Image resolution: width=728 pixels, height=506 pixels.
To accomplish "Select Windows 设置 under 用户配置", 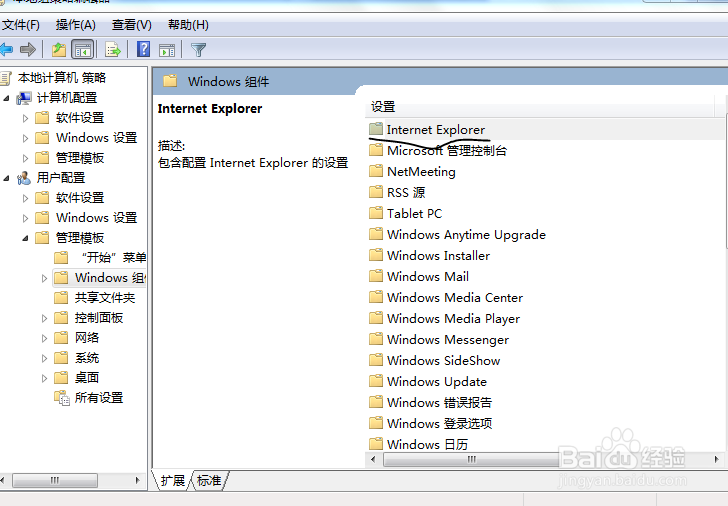I will pyautogui.click(x=97, y=218).
